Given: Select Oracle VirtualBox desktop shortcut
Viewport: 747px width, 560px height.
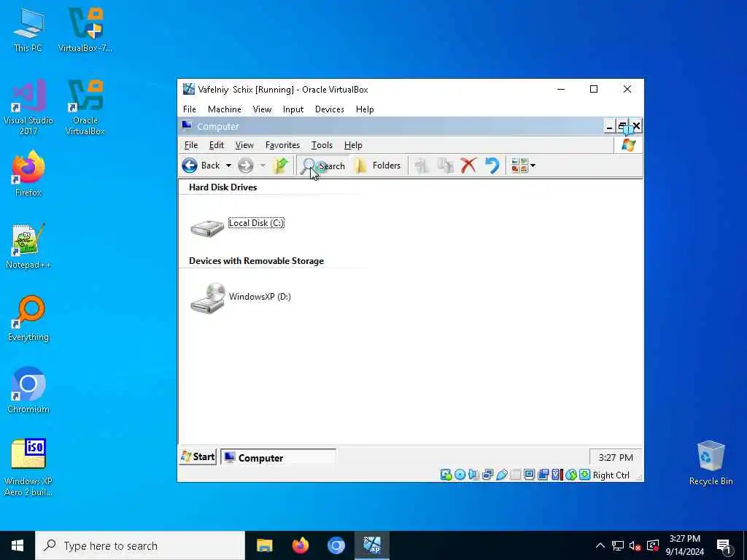Looking at the screenshot, I should pos(85,107).
